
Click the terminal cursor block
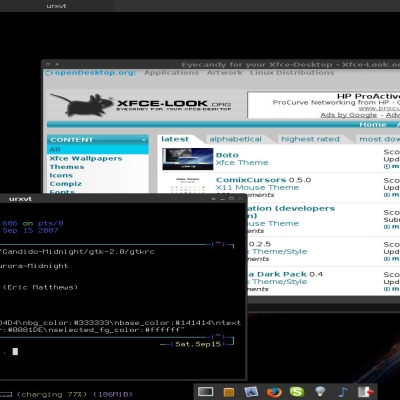15,351
